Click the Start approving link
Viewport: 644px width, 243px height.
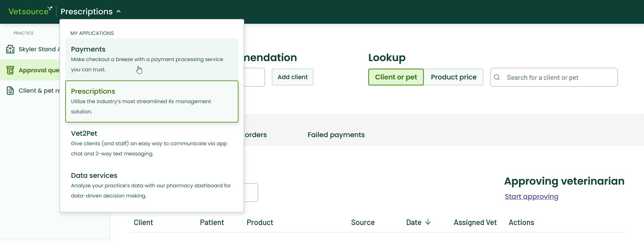tap(532, 197)
